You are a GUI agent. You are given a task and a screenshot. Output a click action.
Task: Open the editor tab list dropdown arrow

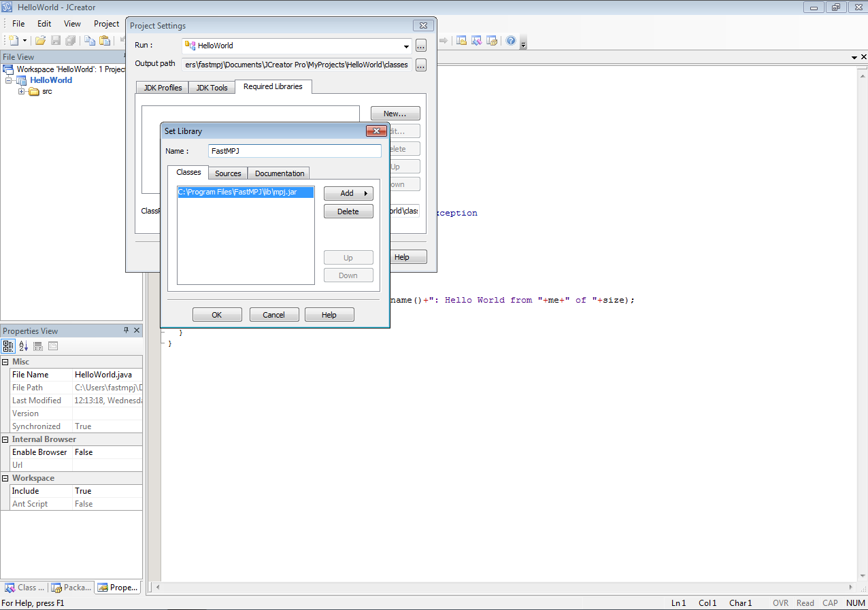coord(854,58)
